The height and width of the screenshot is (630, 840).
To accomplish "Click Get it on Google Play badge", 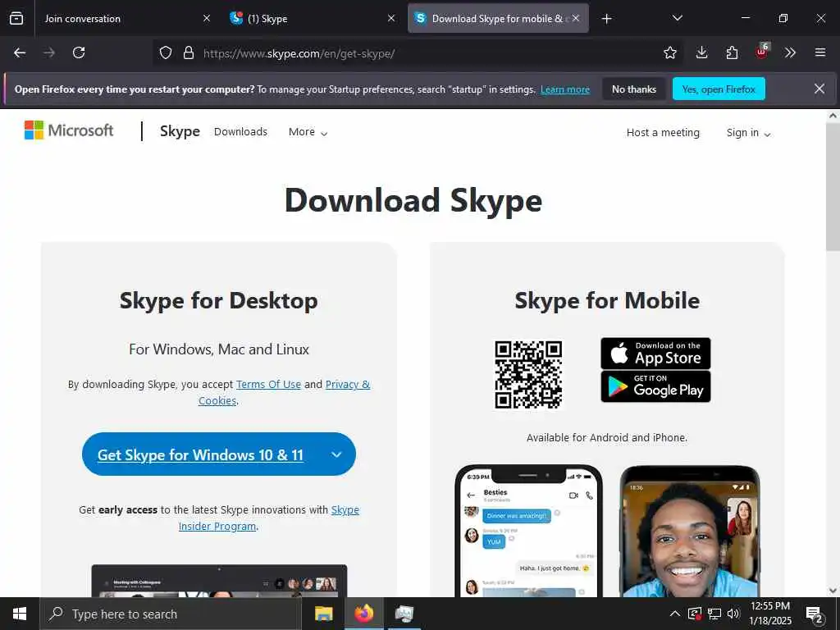I will (655, 386).
